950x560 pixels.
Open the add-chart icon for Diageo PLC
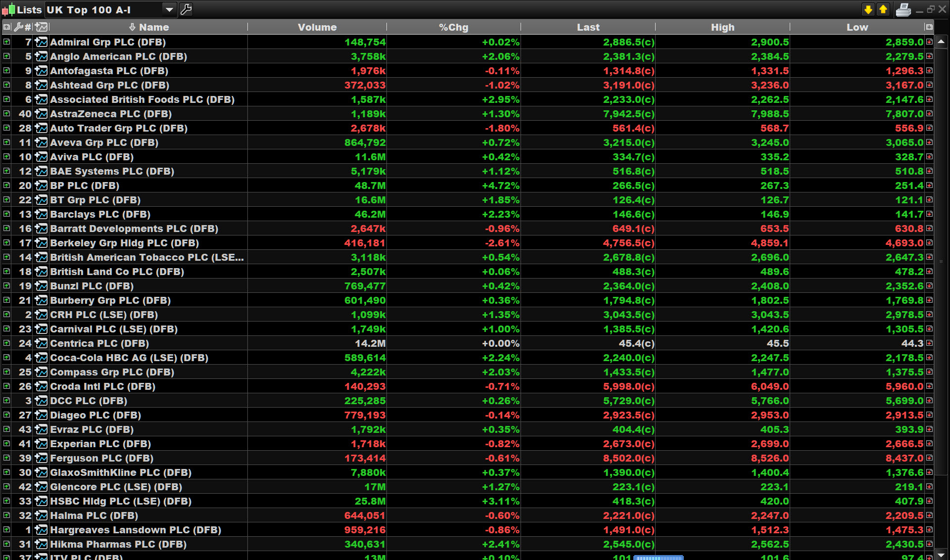pyautogui.click(x=42, y=415)
